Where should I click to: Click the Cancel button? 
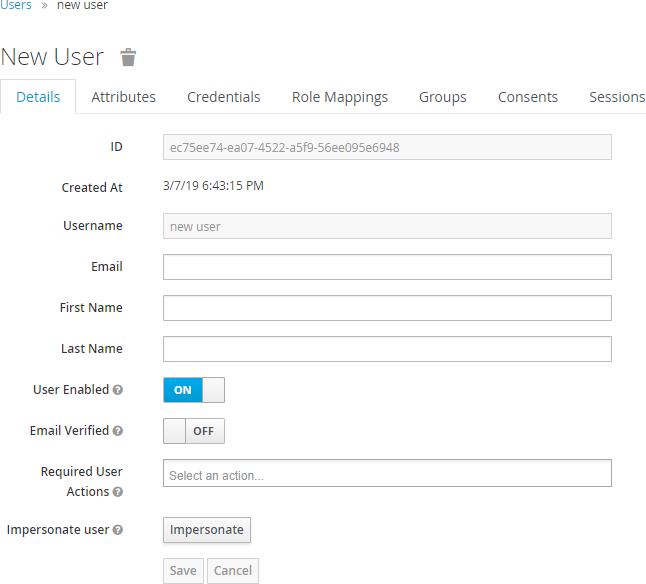tap(233, 570)
